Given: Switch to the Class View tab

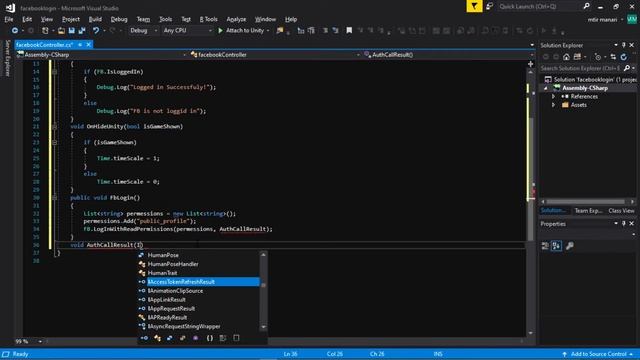Looking at the screenshot, I should pos(621,211).
